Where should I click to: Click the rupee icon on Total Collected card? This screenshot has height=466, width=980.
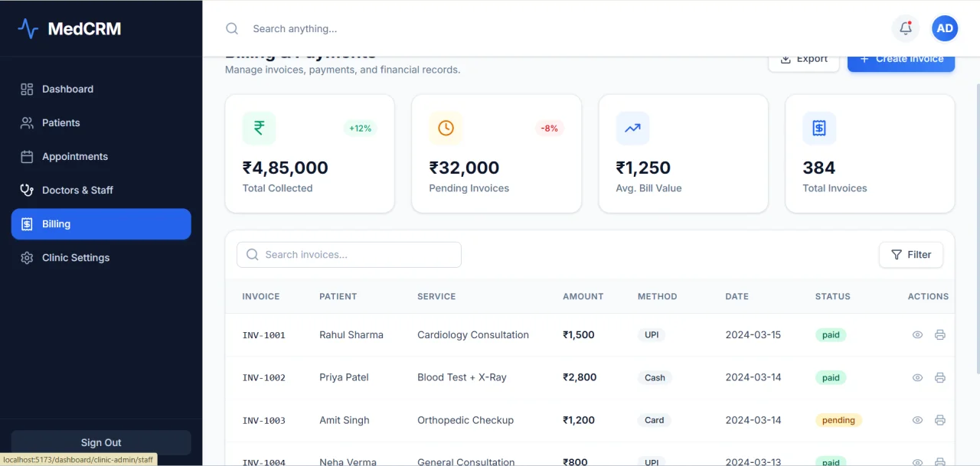coord(259,128)
